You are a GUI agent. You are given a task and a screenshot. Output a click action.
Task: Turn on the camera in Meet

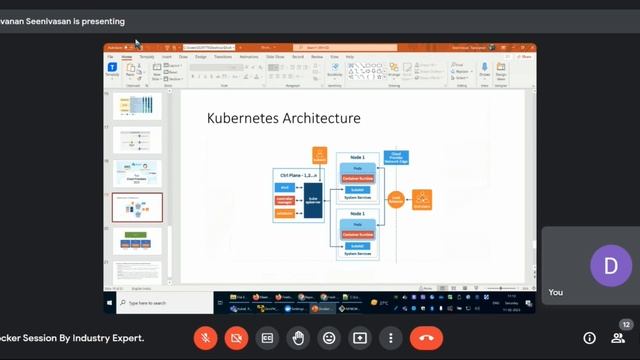point(236,338)
